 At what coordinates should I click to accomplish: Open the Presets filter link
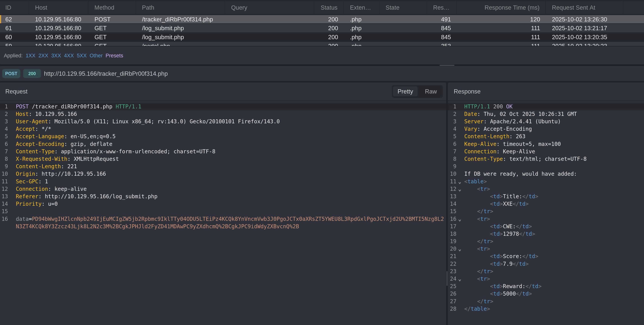click(114, 56)
